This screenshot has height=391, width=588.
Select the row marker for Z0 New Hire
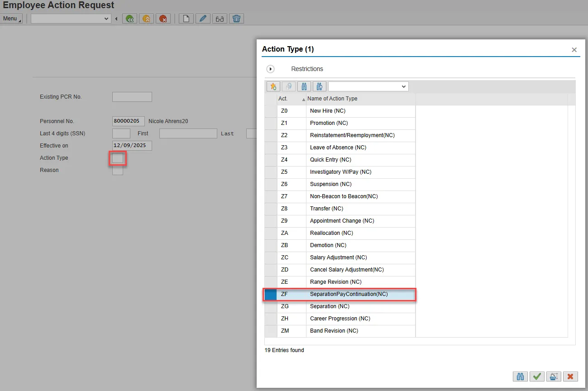pyautogui.click(x=271, y=111)
